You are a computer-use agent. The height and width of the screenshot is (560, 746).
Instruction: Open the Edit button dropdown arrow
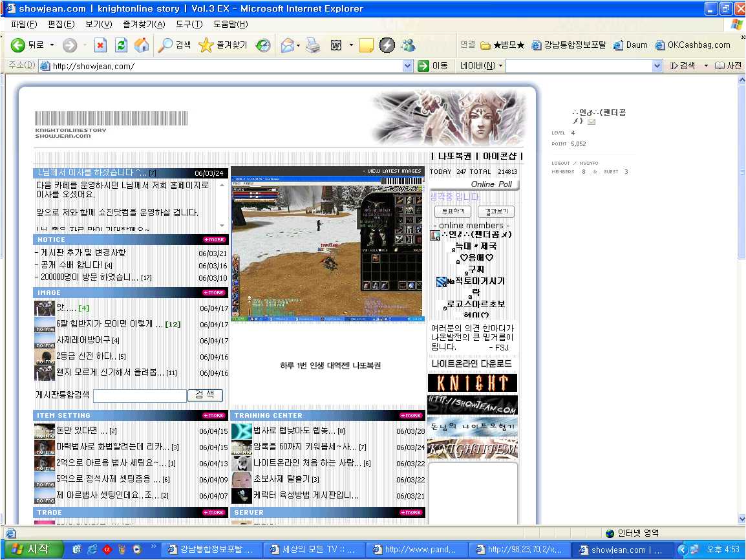coord(351,46)
